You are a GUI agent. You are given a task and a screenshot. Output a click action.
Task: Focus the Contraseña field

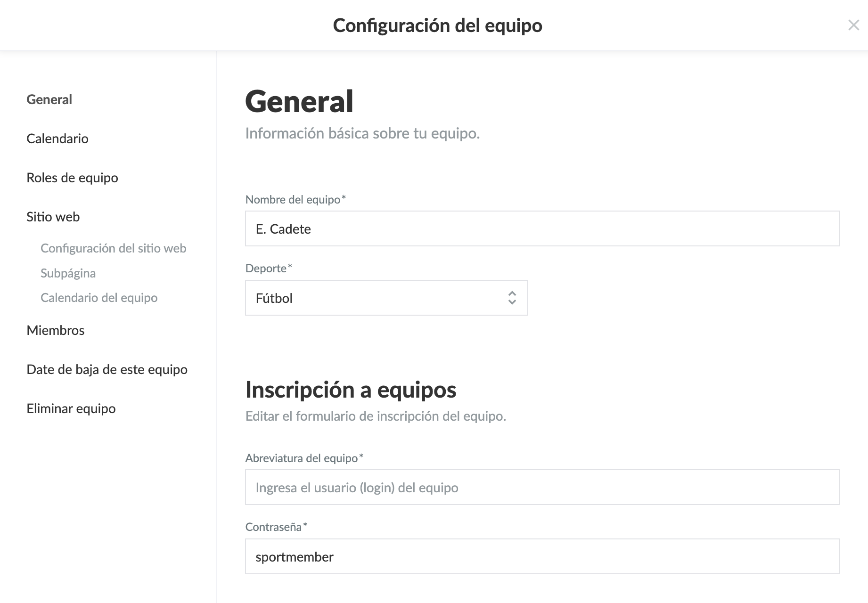click(x=542, y=556)
